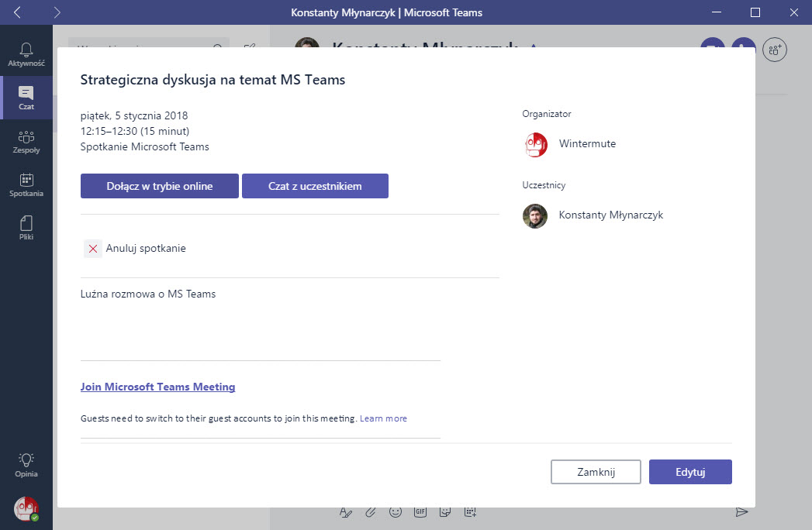812x530 pixels.
Task: Open the Aktywność activity feed
Action: tap(26, 54)
